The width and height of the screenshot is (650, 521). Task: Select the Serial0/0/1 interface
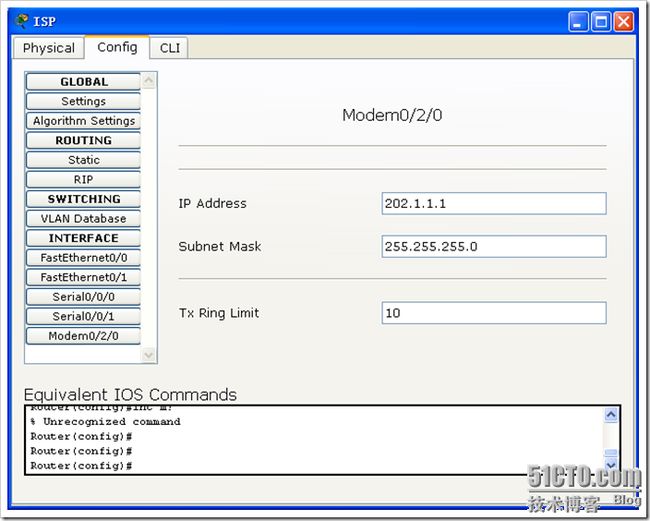tap(83, 316)
